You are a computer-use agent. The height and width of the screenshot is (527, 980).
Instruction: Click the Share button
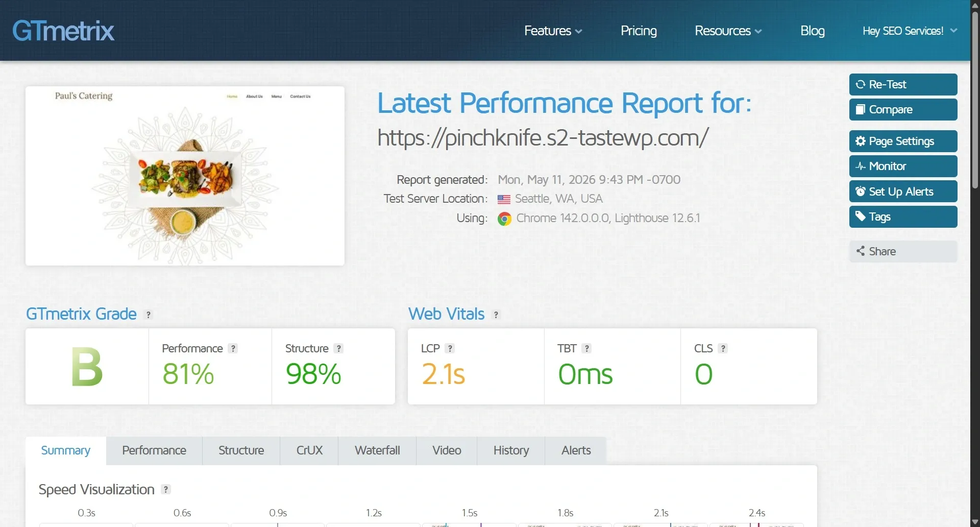point(903,251)
